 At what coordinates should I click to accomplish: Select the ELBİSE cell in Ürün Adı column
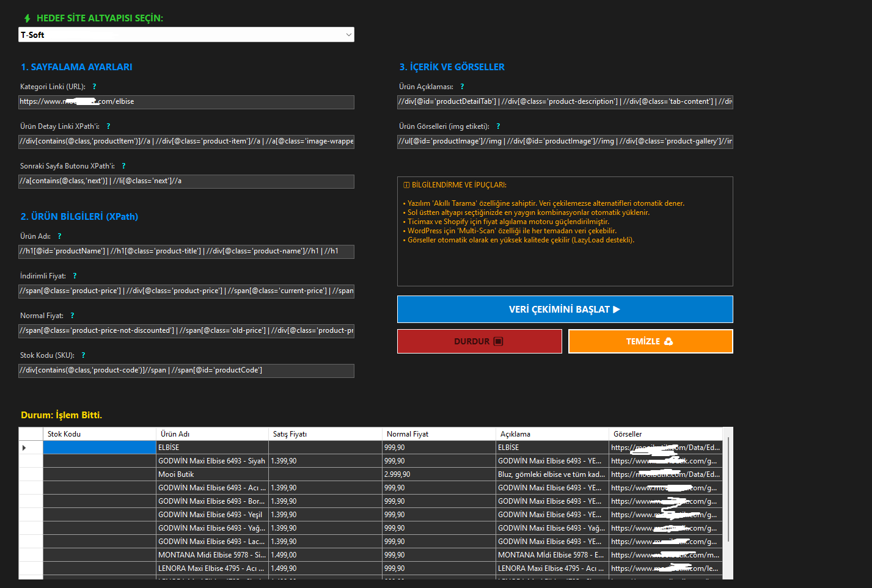(x=212, y=448)
